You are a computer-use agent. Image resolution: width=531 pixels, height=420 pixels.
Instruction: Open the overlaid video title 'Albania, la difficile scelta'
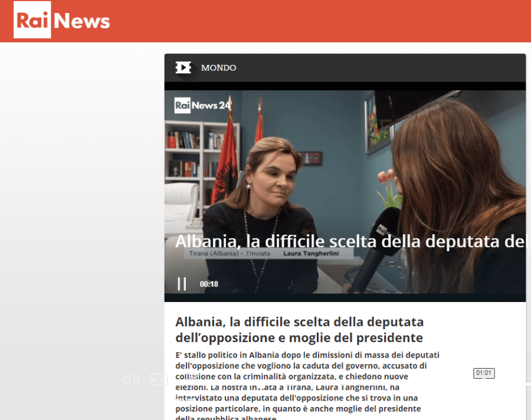tap(350, 241)
